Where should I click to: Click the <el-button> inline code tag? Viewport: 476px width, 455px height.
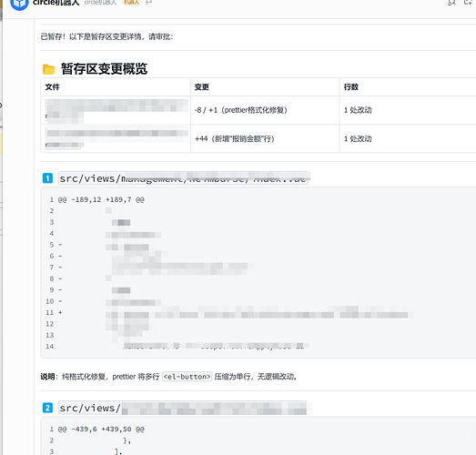[187, 377]
